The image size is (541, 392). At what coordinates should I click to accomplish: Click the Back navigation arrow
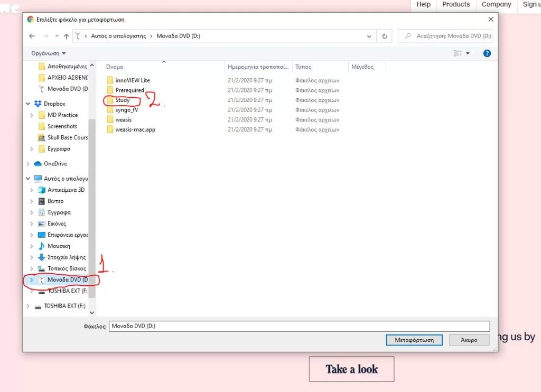pyautogui.click(x=32, y=36)
